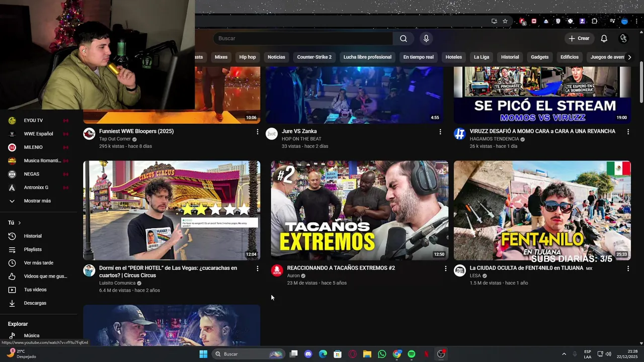Expand the Tú section chevron
The width and height of the screenshot is (644, 362).
click(x=20, y=223)
